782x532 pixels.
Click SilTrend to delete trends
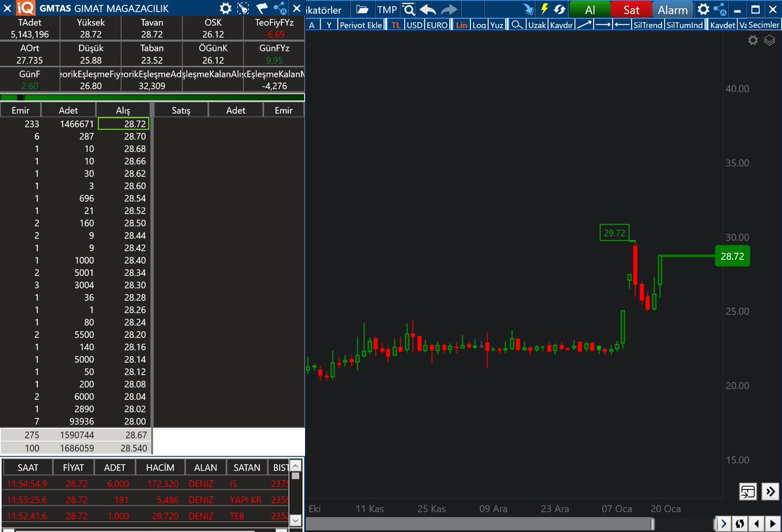pyautogui.click(x=648, y=25)
